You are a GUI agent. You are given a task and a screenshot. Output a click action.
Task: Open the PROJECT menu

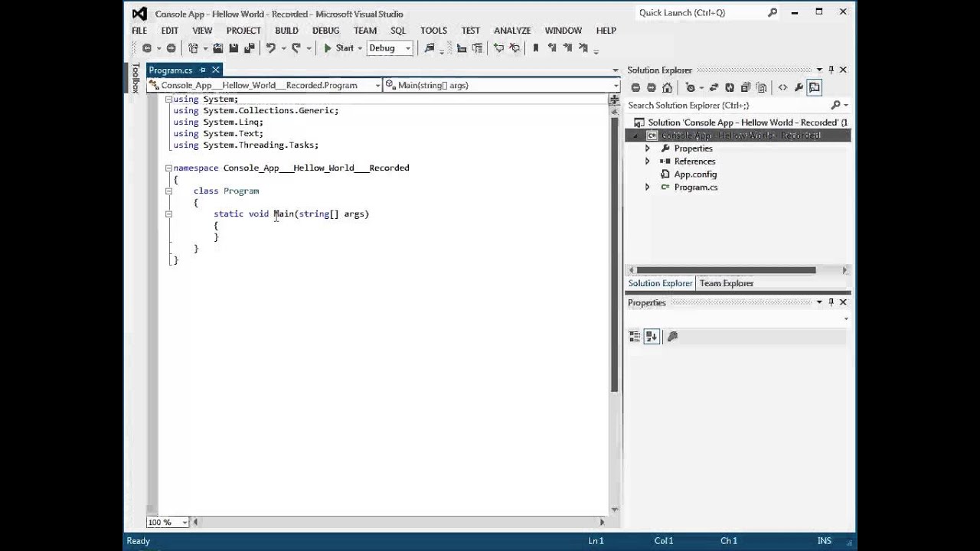[243, 31]
